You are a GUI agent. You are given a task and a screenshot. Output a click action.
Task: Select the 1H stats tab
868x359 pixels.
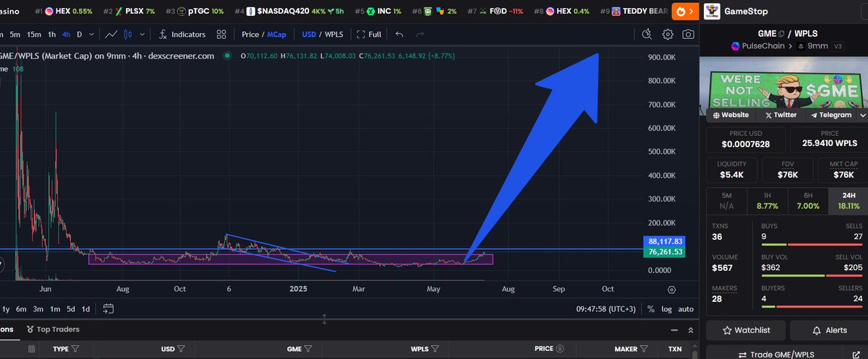(767, 201)
